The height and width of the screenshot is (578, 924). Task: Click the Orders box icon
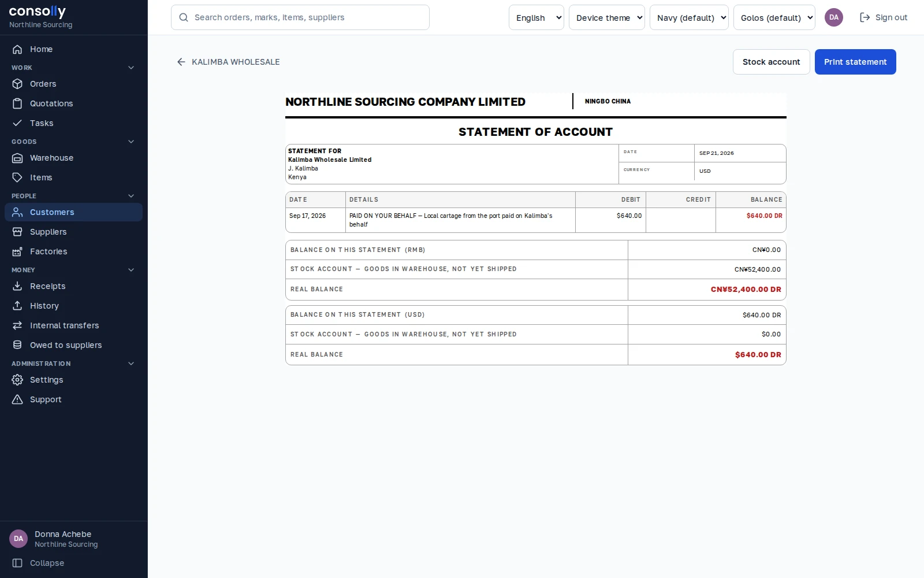(17, 84)
